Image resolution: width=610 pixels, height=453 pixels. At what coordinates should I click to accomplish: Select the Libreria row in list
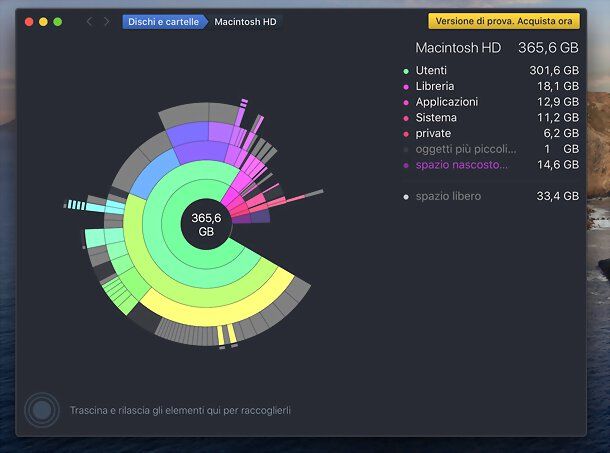[x=491, y=86]
